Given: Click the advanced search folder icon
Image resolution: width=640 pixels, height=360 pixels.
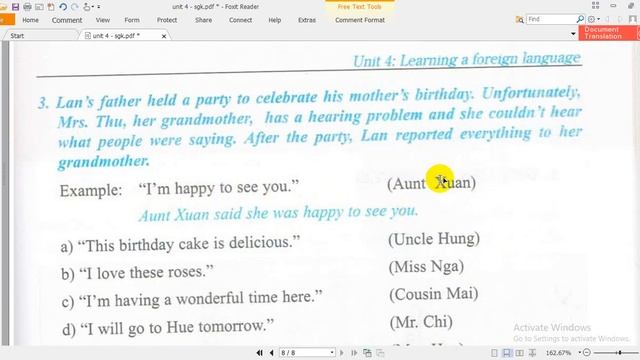Looking at the screenshot, I should 519,20.
